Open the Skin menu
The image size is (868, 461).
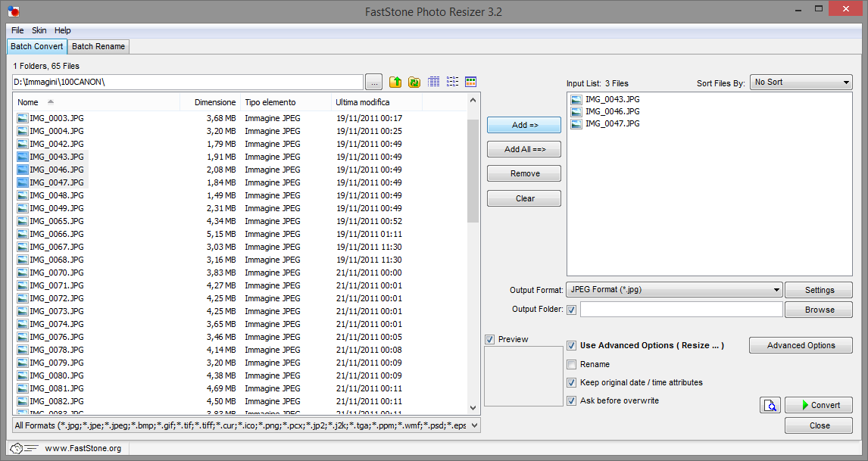(39, 30)
